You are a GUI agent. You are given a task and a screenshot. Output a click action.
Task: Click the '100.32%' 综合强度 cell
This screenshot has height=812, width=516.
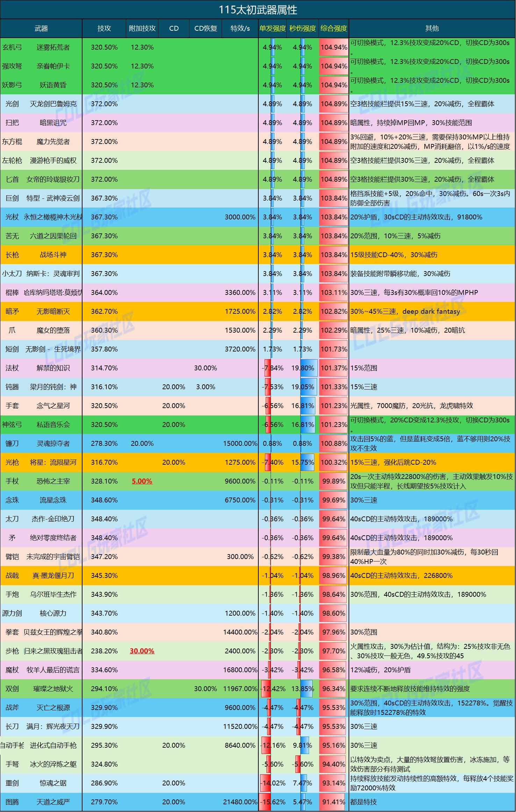(334, 462)
